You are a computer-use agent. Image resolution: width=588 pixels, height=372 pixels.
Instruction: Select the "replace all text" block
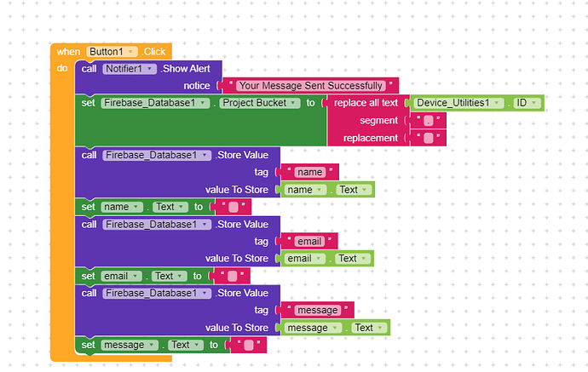[x=366, y=103]
